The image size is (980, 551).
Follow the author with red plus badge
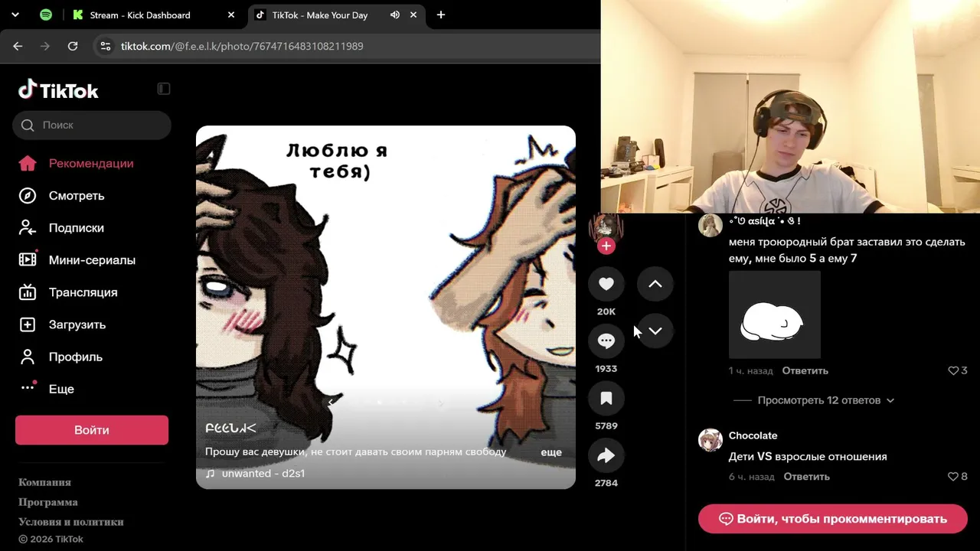tap(606, 246)
